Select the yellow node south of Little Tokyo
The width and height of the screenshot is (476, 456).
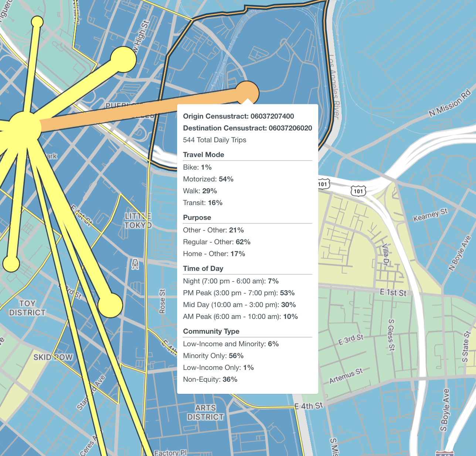pyautogui.click(x=110, y=306)
